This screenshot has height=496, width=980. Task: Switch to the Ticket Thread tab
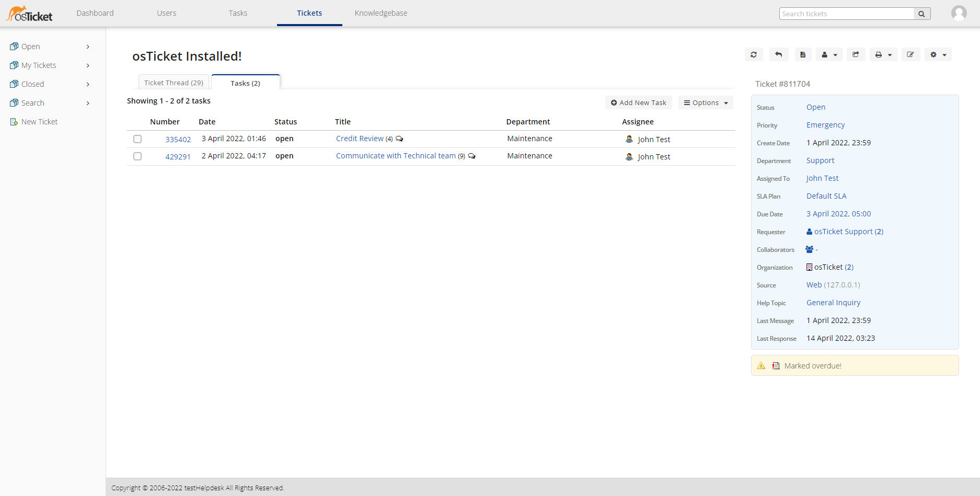click(173, 82)
